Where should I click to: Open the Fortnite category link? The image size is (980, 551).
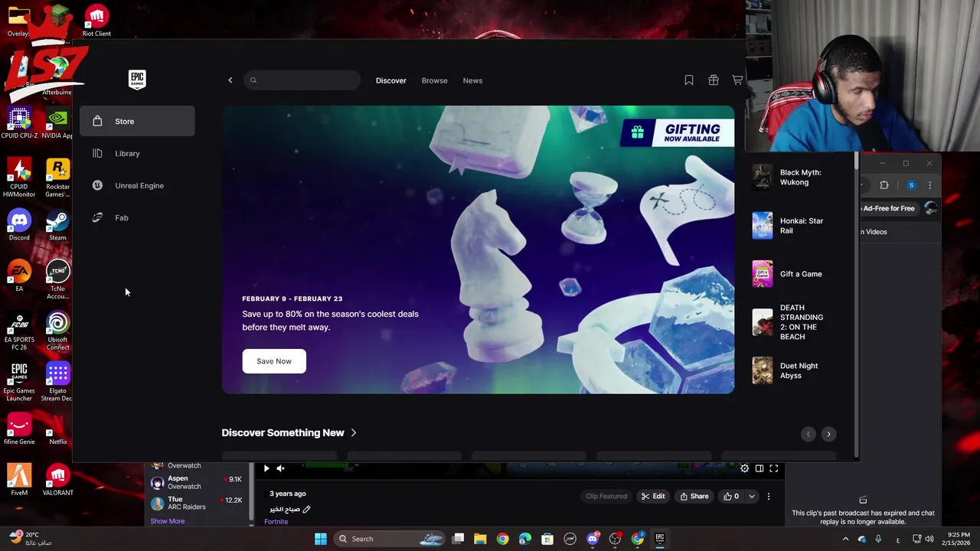pos(276,522)
